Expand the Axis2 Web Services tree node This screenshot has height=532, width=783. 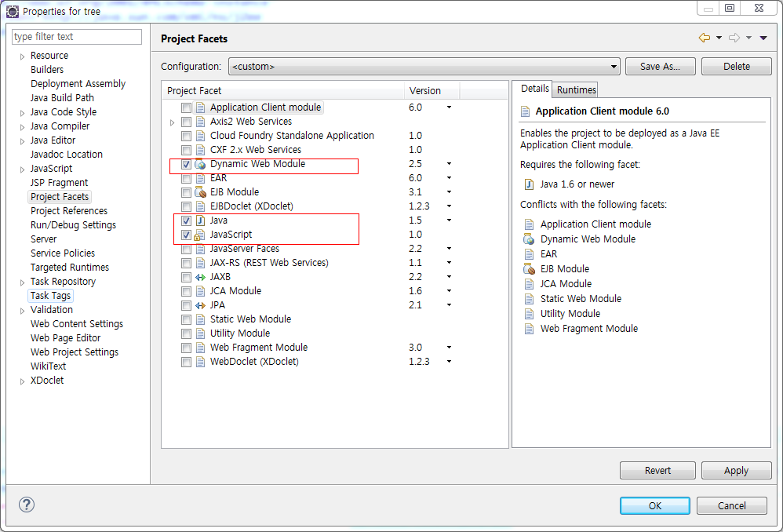coord(173,122)
